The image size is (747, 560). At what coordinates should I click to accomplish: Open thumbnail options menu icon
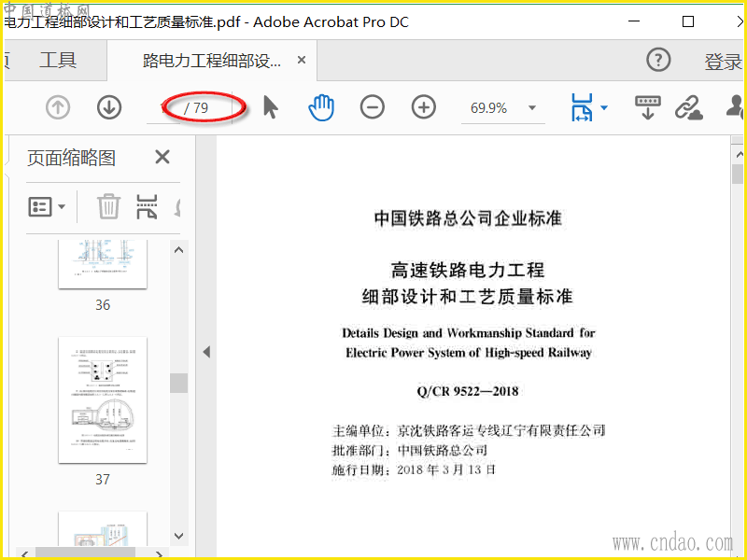click(47, 206)
